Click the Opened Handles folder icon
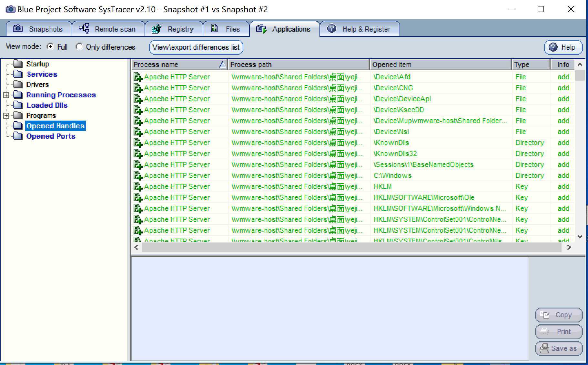Viewport: 588px width, 365px height. [18, 125]
